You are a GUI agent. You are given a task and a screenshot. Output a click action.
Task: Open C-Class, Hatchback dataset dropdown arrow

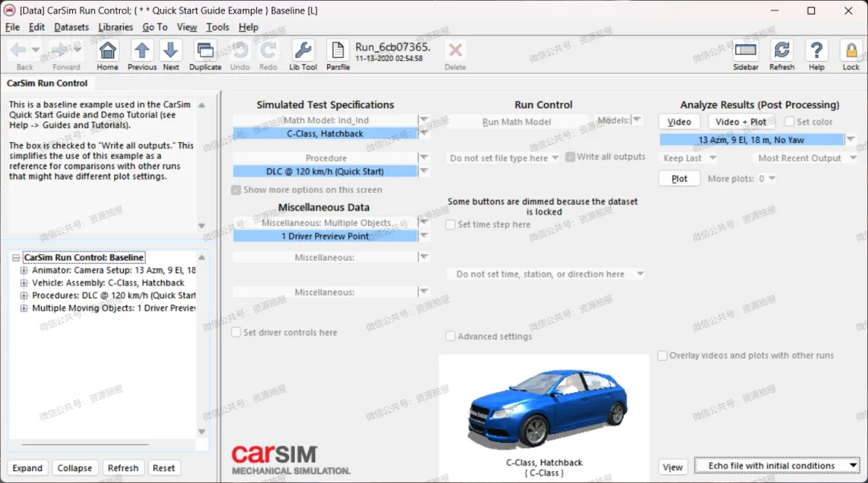pyautogui.click(x=424, y=133)
